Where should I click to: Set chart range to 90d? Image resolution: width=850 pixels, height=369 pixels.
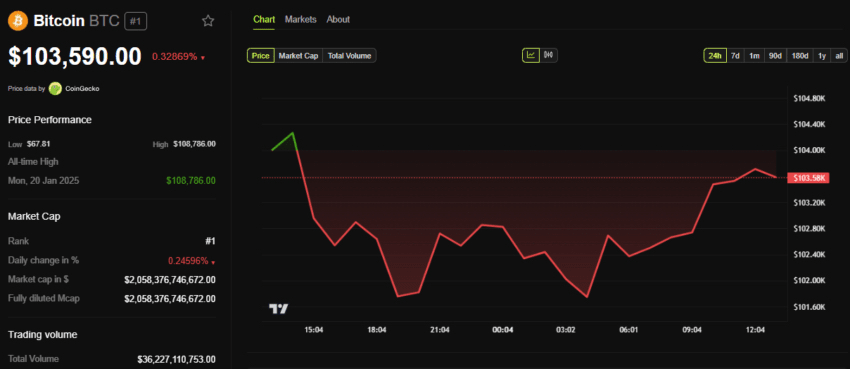click(x=775, y=55)
